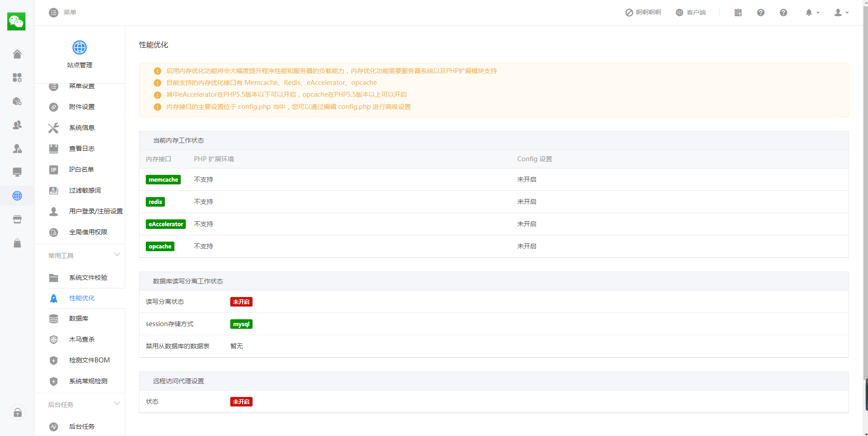Click the 性能优化 page title
Viewport: 868px width, 436px height.
(154, 45)
